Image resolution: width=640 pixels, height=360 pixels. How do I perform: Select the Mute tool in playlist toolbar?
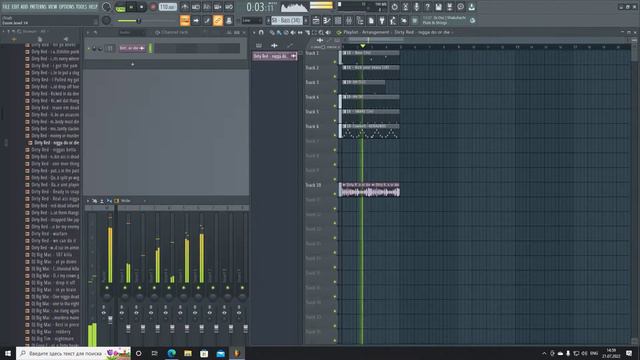pos(293,33)
